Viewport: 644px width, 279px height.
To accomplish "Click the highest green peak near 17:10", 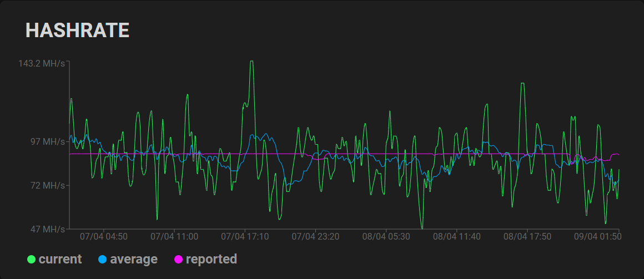I will (251, 62).
